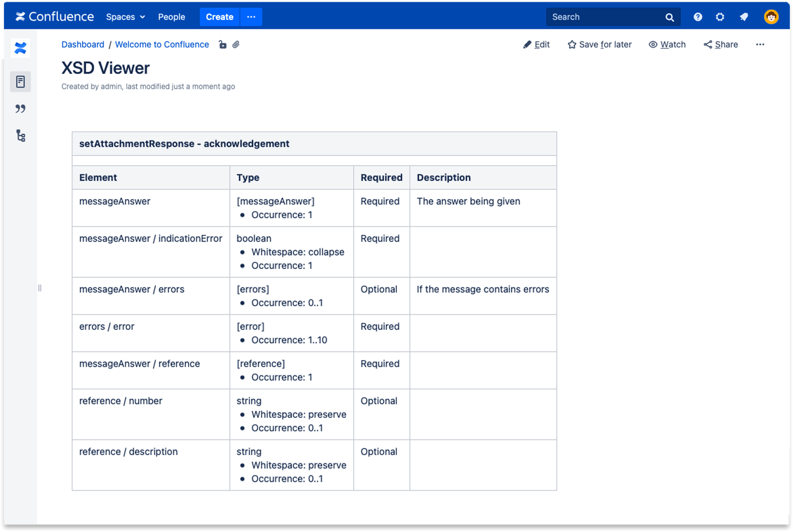Open the Pages icon in sidebar
This screenshot has width=793, height=532.
20,82
